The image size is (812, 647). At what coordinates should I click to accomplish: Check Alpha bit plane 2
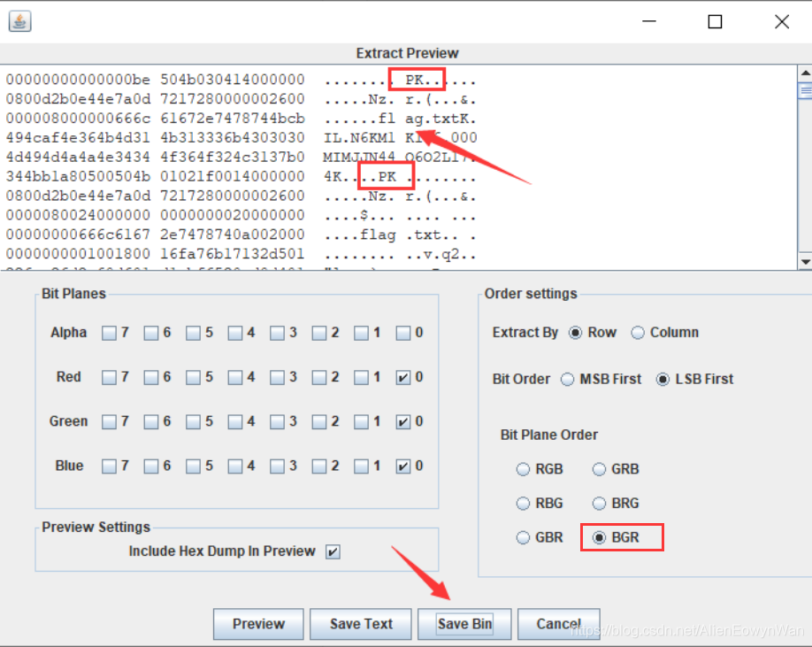[319, 333]
